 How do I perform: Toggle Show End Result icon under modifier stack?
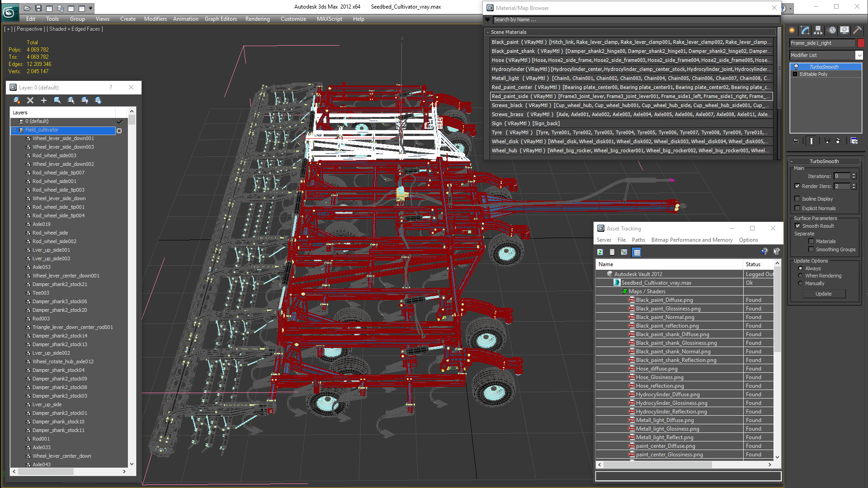tap(811, 141)
